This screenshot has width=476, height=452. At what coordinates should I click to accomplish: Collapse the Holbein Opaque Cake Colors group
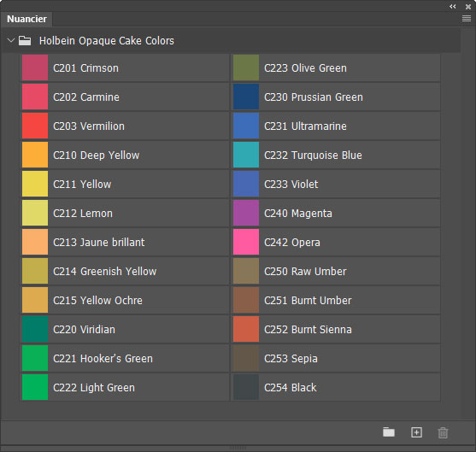coord(11,40)
